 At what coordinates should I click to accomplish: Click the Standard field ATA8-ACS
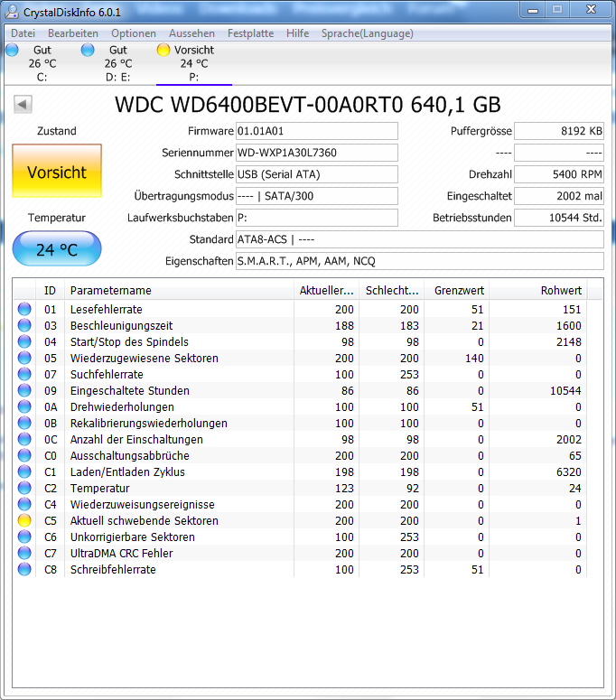(420, 239)
